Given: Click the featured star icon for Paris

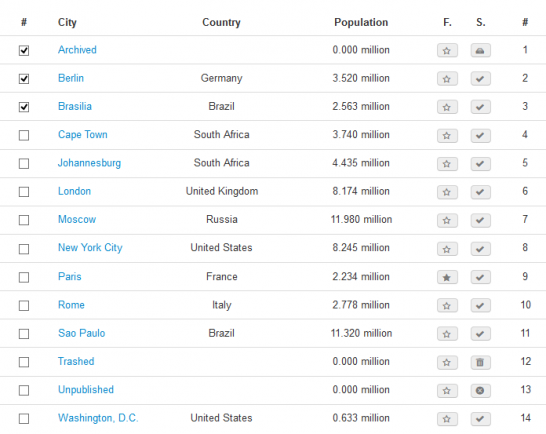Looking at the screenshot, I should pyautogui.click(x=447, y=277).
